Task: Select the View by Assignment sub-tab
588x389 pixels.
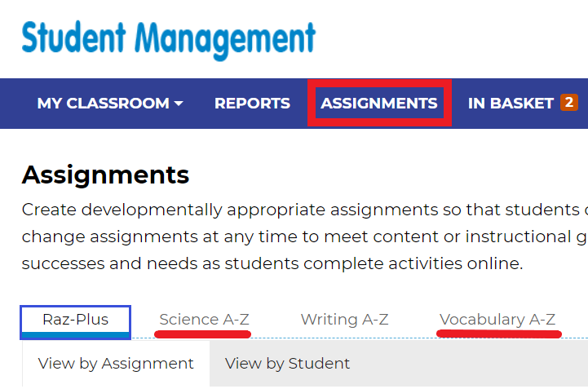Action: pyautogui.click(x=116, y=364)
